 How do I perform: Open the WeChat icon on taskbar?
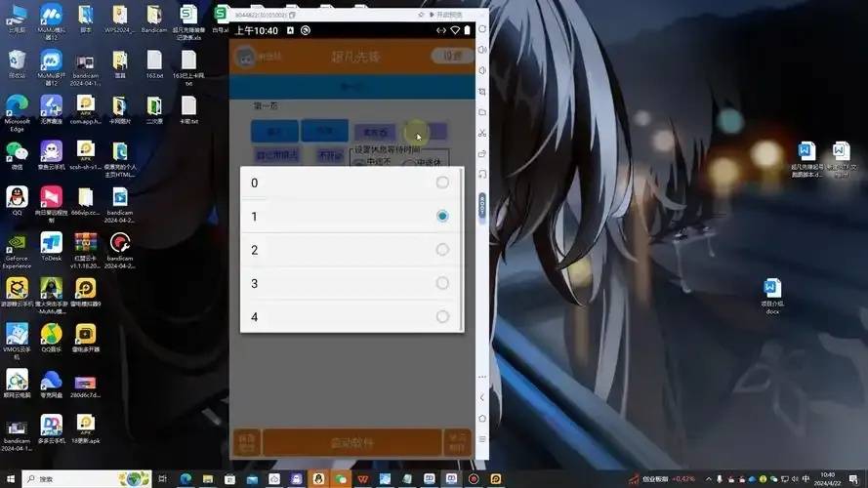pos(341,478)
